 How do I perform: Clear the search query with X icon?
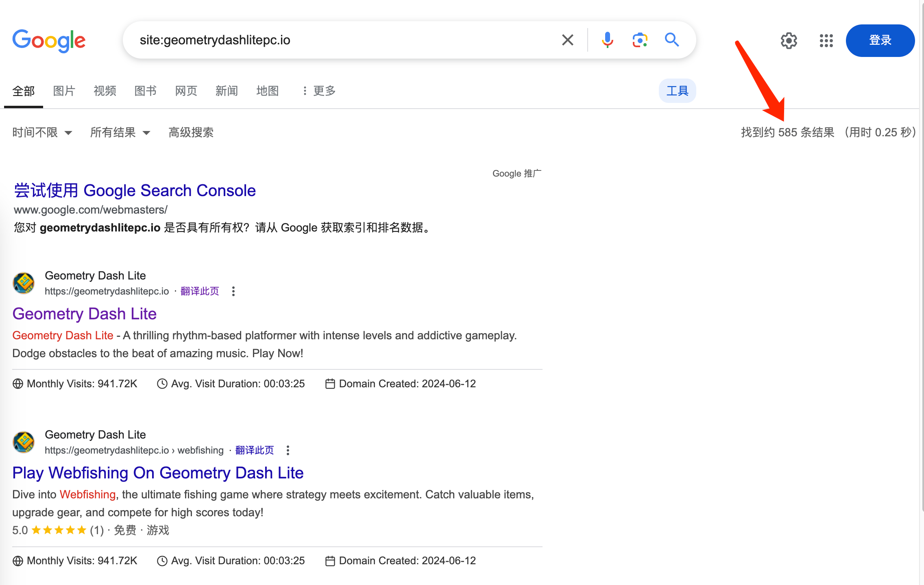coord(567,40)
